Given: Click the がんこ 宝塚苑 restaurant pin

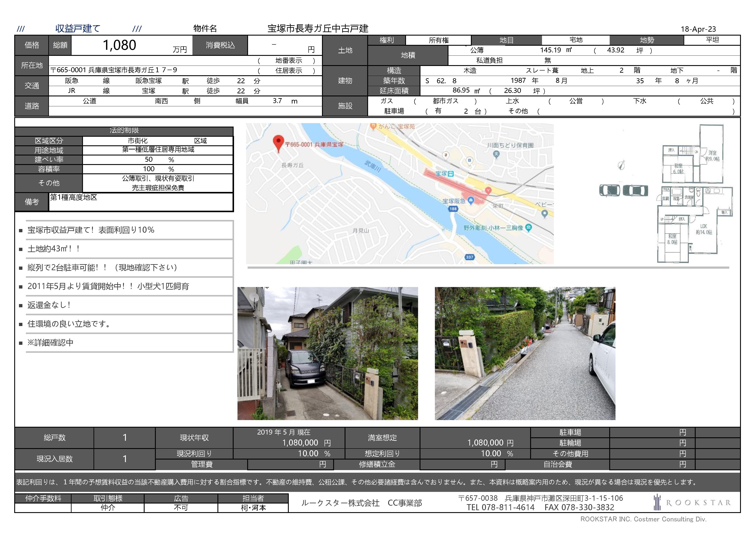Looking at the screenshot, I should click(x=373, y=126).
